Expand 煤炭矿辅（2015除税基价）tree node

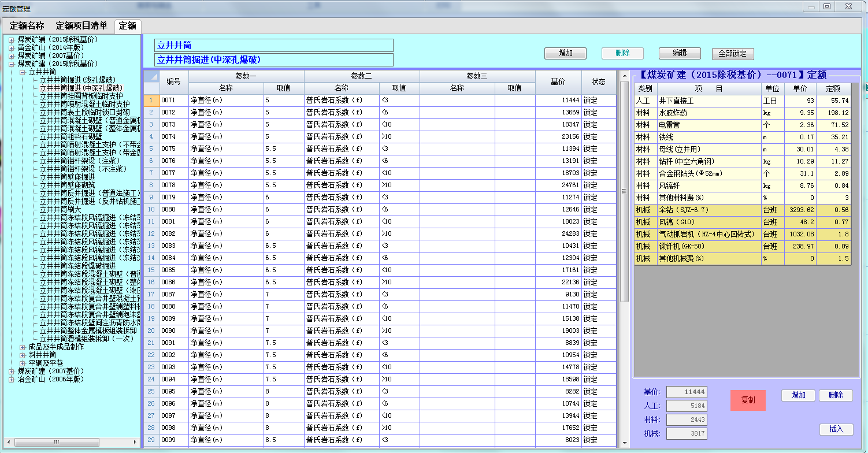tap(11, 39)
